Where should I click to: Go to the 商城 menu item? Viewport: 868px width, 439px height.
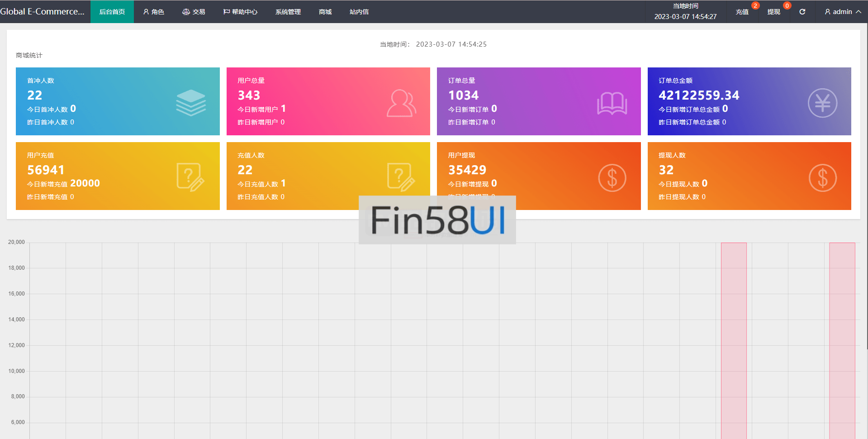[x=325, y=12]
